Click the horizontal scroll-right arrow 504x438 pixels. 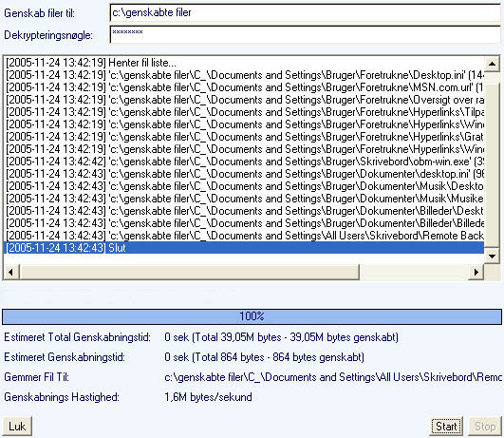coord(476,272)
